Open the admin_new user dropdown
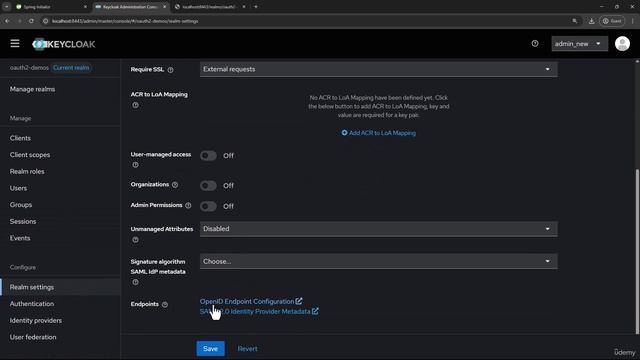This screenshot has width=640, height=360. (x=579, y=44)
